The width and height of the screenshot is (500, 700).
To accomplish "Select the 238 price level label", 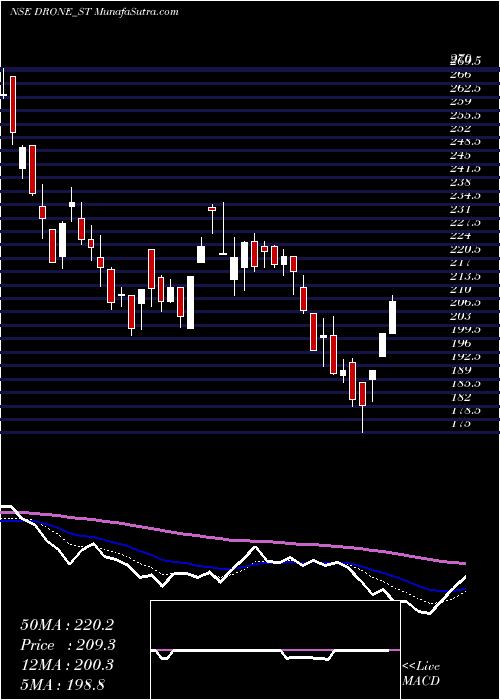I will click(x=460, y=182).
